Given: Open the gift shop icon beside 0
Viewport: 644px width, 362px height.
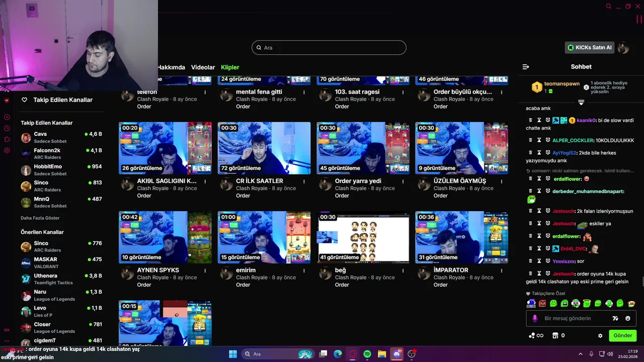Looking at the screenshot, I should (555, 335).
